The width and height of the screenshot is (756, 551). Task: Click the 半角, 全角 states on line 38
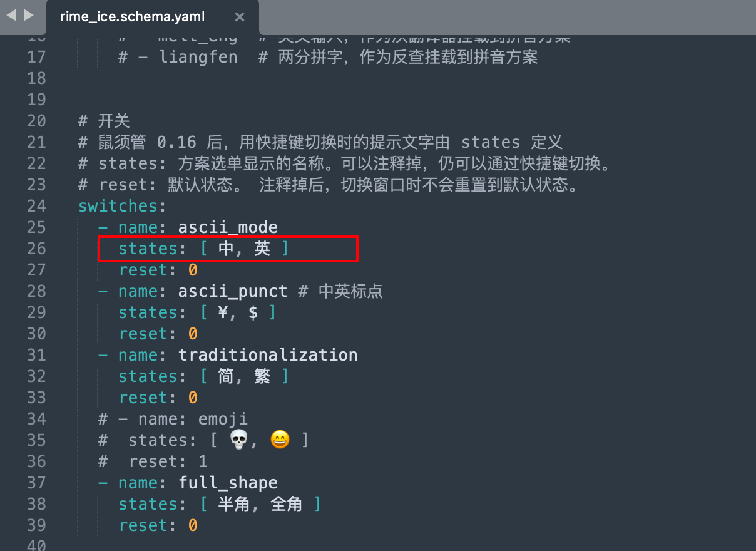(260, 504)
